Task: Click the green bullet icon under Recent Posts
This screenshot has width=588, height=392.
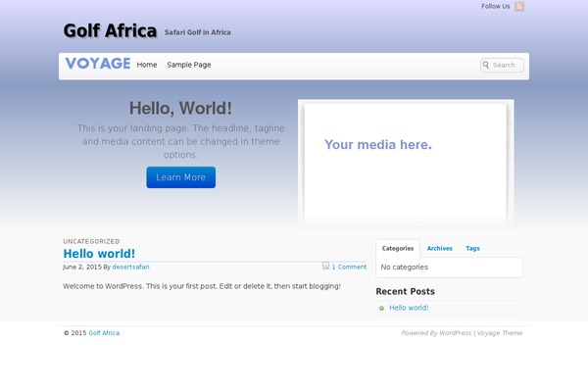Action: pos(382,309)
